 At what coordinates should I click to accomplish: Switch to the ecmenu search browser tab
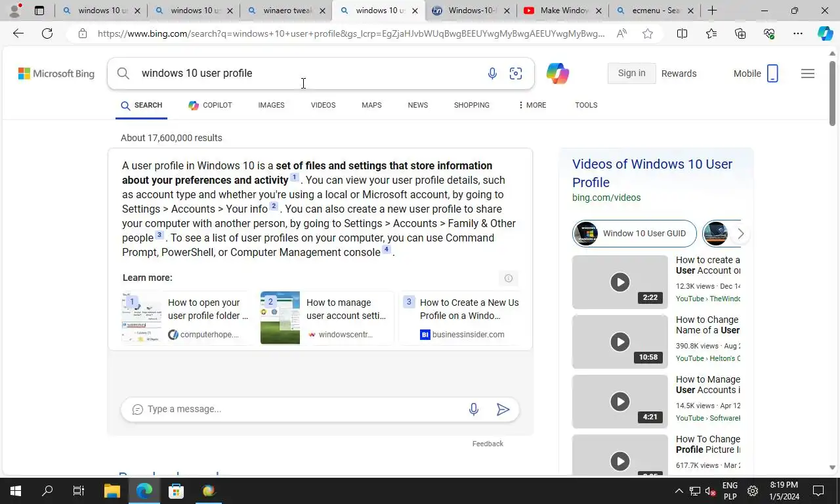point(656,10)
